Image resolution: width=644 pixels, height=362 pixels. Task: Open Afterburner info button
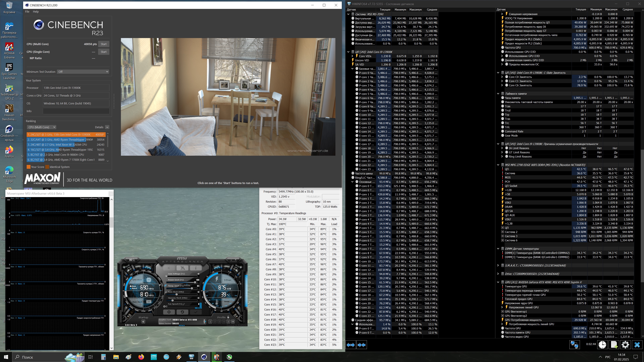pos(196,268)
